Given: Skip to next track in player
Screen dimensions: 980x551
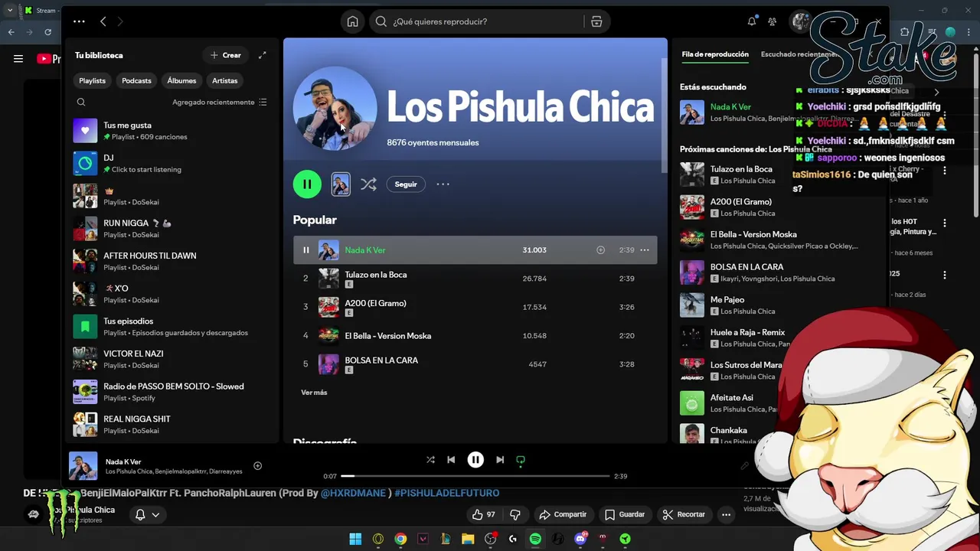Looking at the screenshot, I should coord(500,459).
